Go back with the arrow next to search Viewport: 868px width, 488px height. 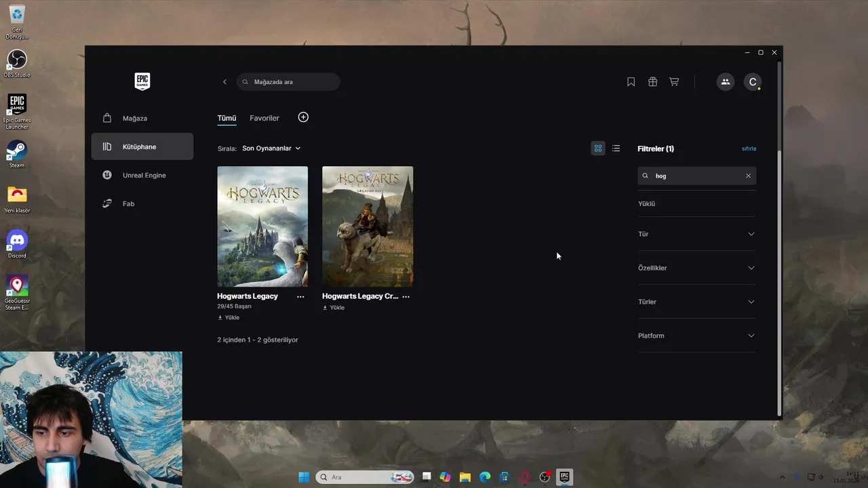[224, 82]
